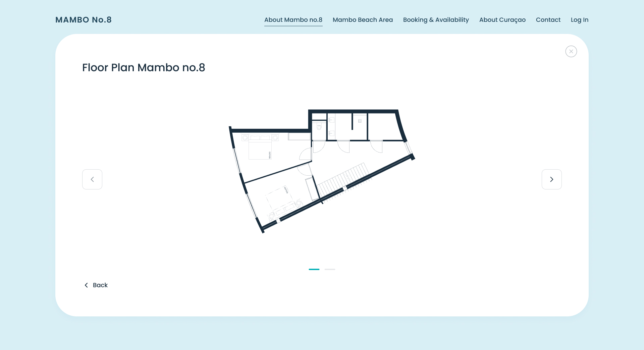This screenshot has width=644, height=350.
Task: Navigate to the Contact page
Action: 548,20
